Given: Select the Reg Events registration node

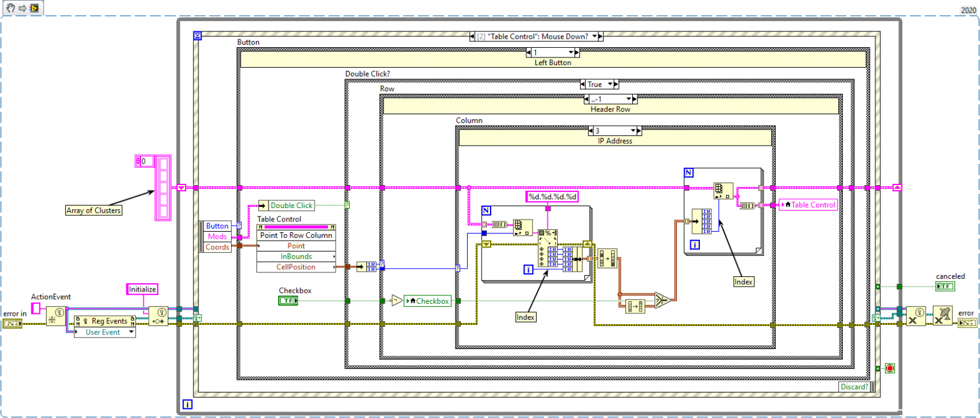Looking at the screenshot, I should (104, 321).
